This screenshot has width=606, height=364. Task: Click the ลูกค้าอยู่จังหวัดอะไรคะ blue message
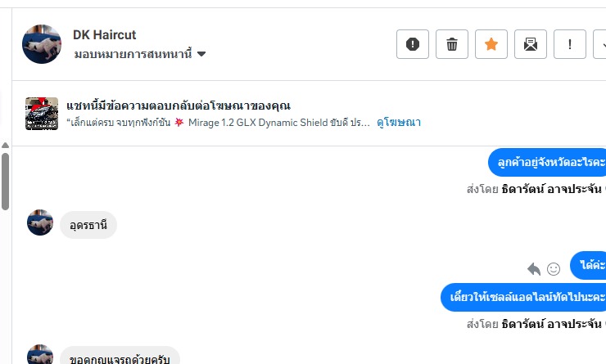pyautogui.click(x=546, y=162)
